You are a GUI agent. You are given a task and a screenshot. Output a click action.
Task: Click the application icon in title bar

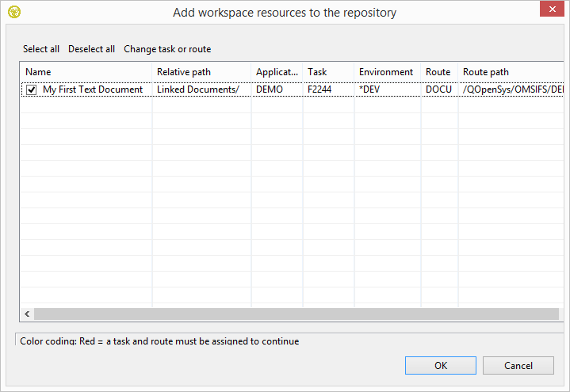[13, 12]
